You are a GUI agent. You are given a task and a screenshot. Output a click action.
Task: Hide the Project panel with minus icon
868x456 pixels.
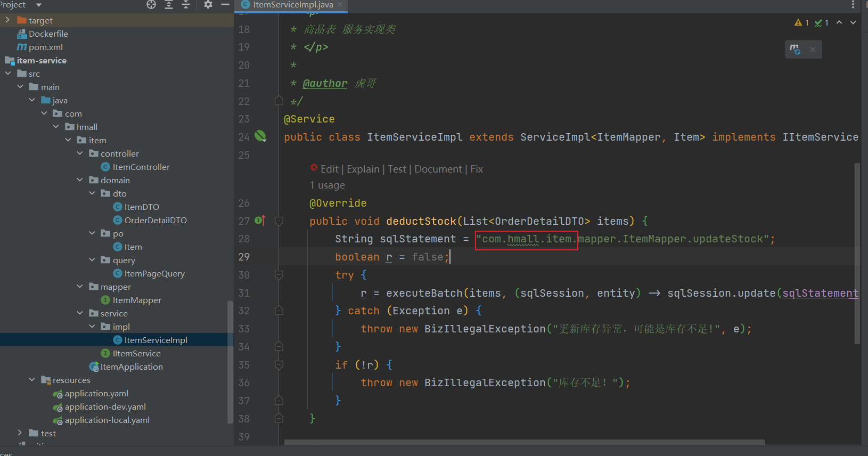[x=225, y=5]
